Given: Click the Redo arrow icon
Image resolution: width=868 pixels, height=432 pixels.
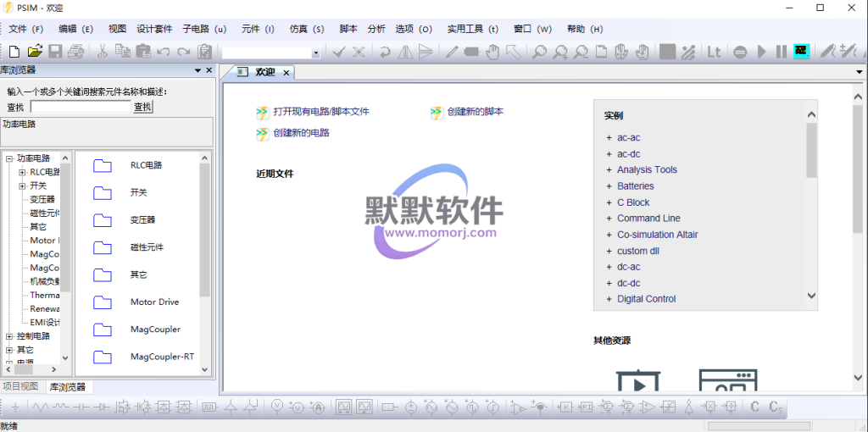Looking at the screenshot, I should pyautogui.click(x=183, y=52).
